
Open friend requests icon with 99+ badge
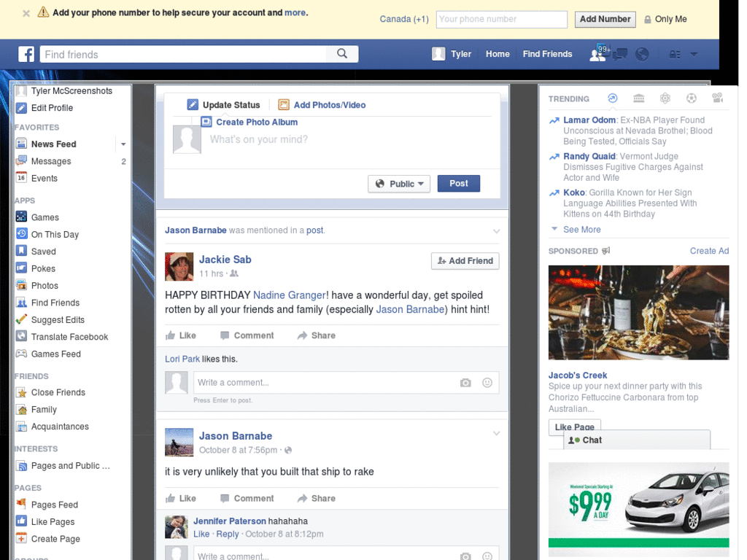600,53
